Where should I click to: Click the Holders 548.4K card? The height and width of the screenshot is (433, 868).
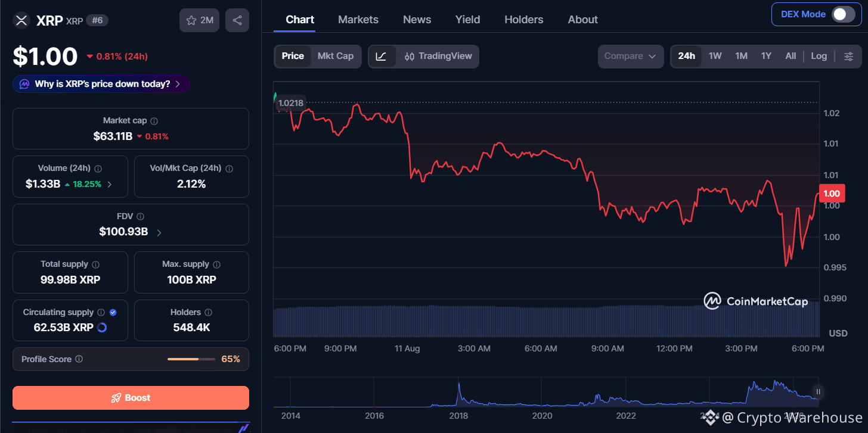pyautogui.click(x=191, y=320)
